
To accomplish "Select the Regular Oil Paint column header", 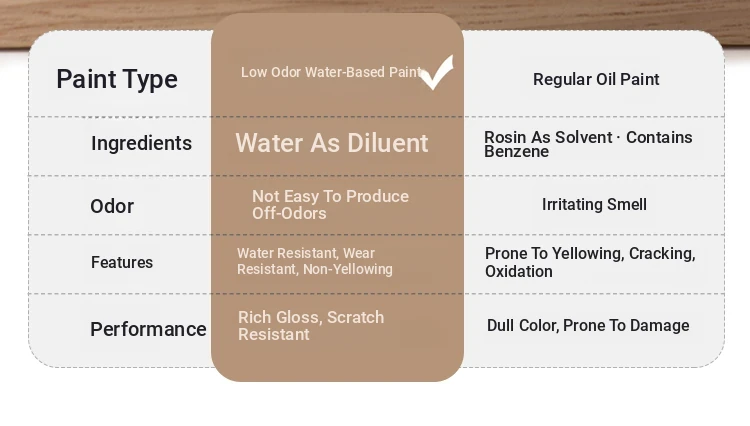I will coord(596,79).
